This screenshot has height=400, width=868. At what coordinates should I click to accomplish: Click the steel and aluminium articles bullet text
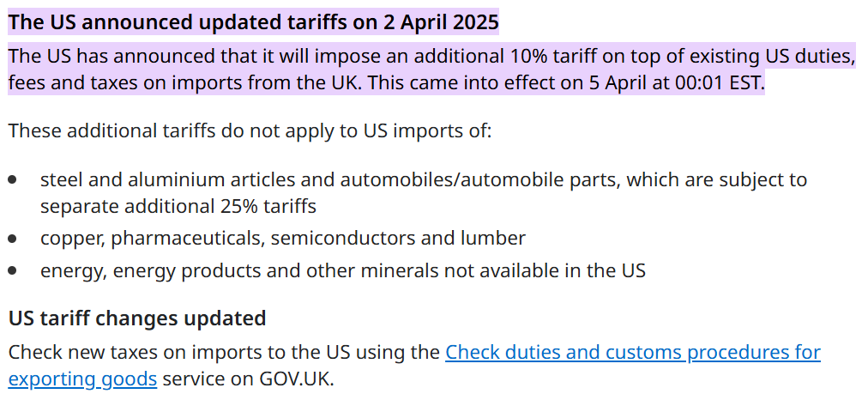(x=423, y=180)
